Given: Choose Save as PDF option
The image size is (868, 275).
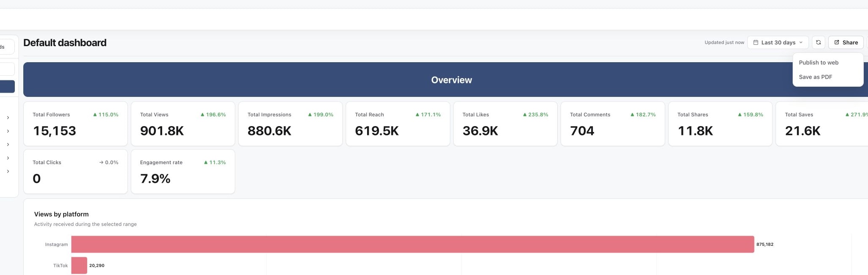Looking at the screenshot, I should pos(815,77).
